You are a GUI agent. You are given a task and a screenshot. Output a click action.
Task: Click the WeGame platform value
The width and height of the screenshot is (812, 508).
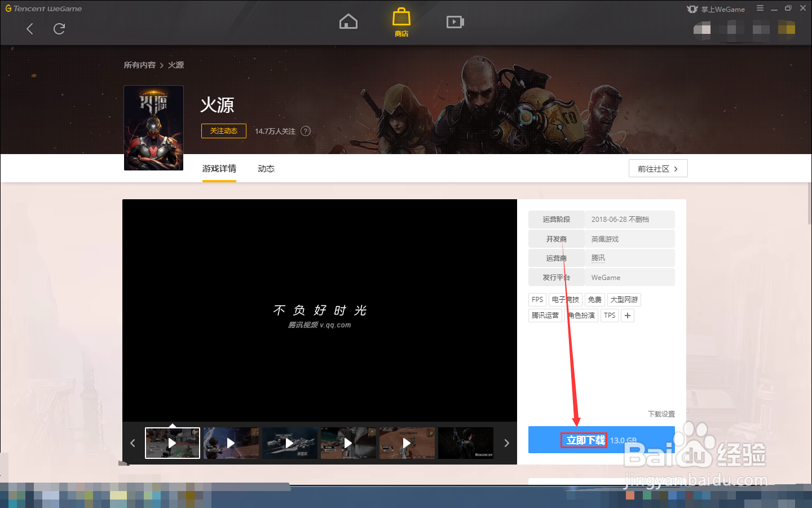606,278
